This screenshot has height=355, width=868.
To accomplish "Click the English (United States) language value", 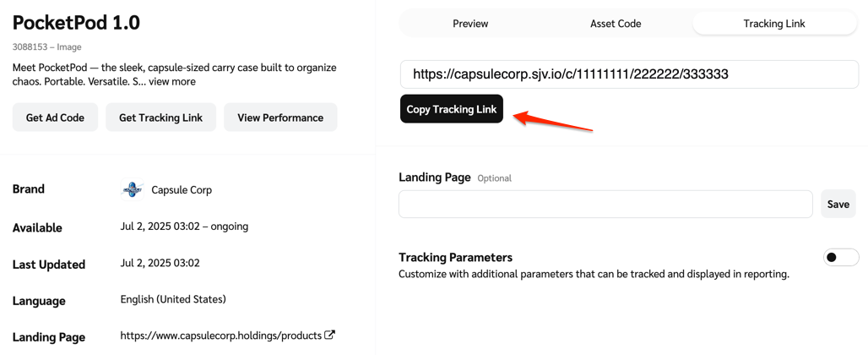I will tap(173, 299).
